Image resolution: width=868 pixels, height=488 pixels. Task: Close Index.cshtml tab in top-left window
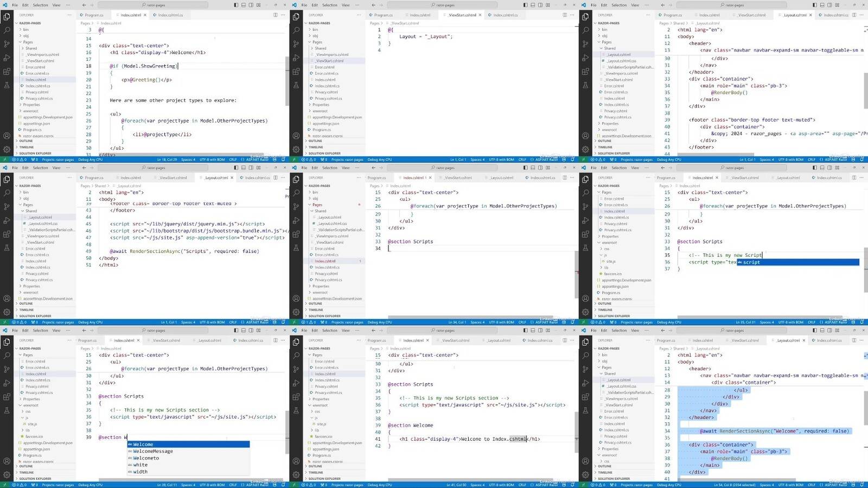coord(145,15)
